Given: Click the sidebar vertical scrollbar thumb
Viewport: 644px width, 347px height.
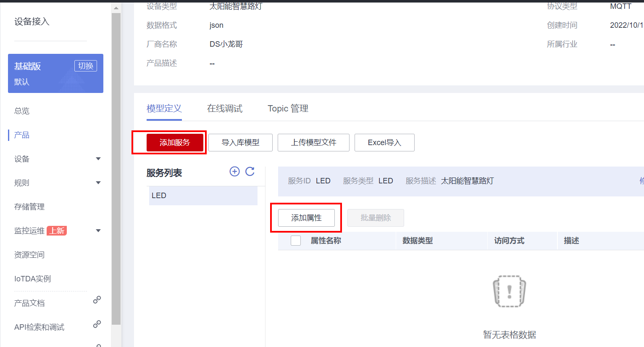Looking at the screenshot, I should click(116, 168).
